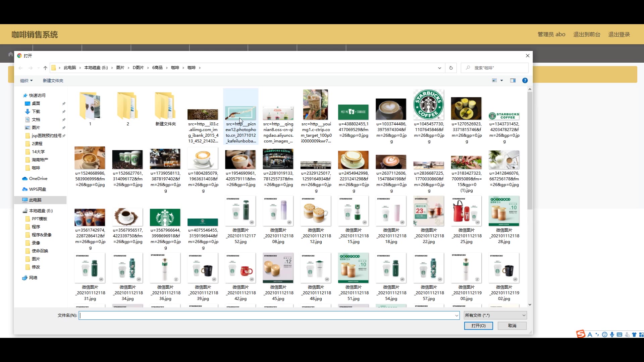Click the refresh folder icon

point(451,68)
